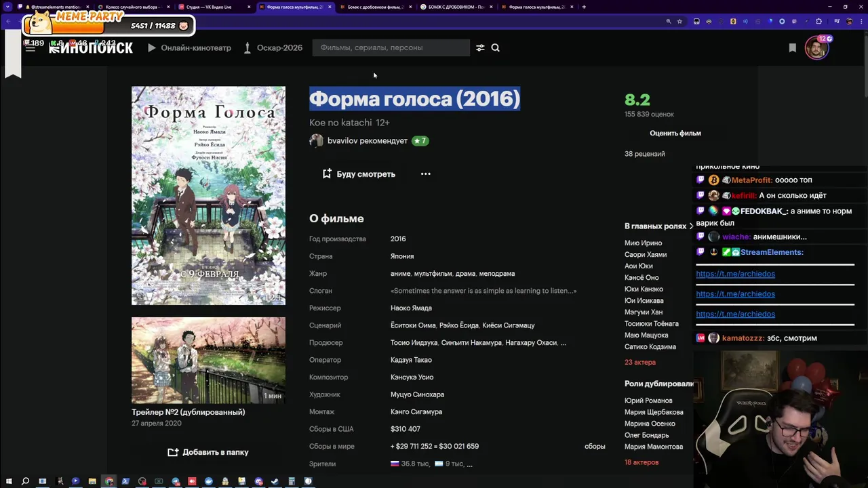Click the search magnifier icon
Screen dimensions: 868x488
point(495,47)
